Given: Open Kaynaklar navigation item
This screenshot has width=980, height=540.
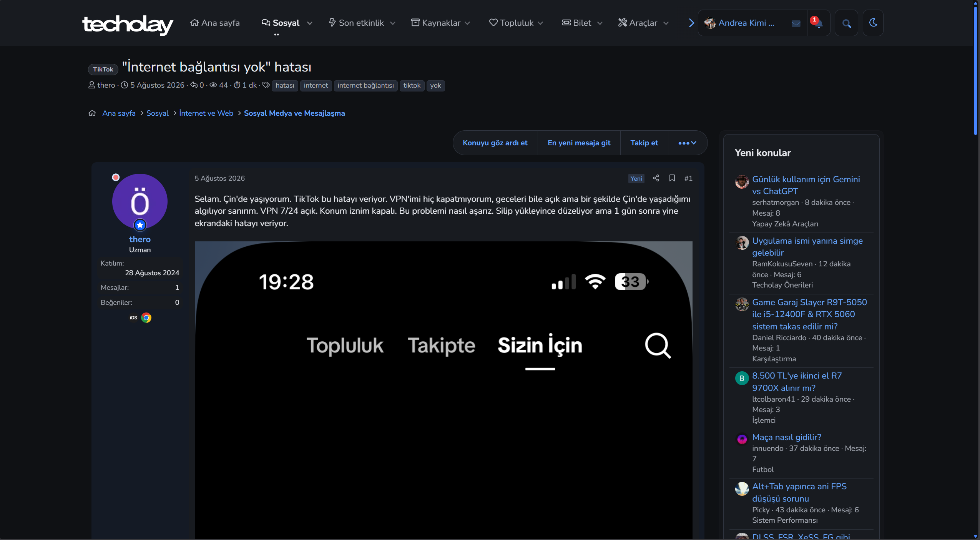Looking at the screenshot, I should (x=436, y=23).
